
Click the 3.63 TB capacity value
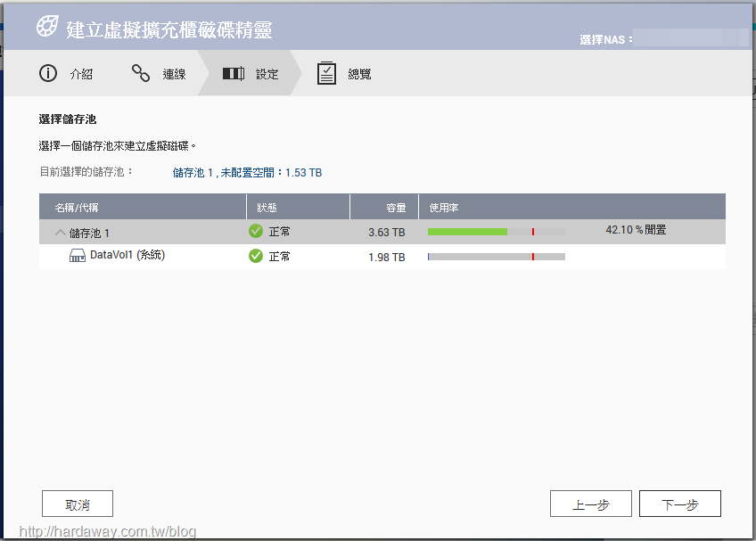387,233
